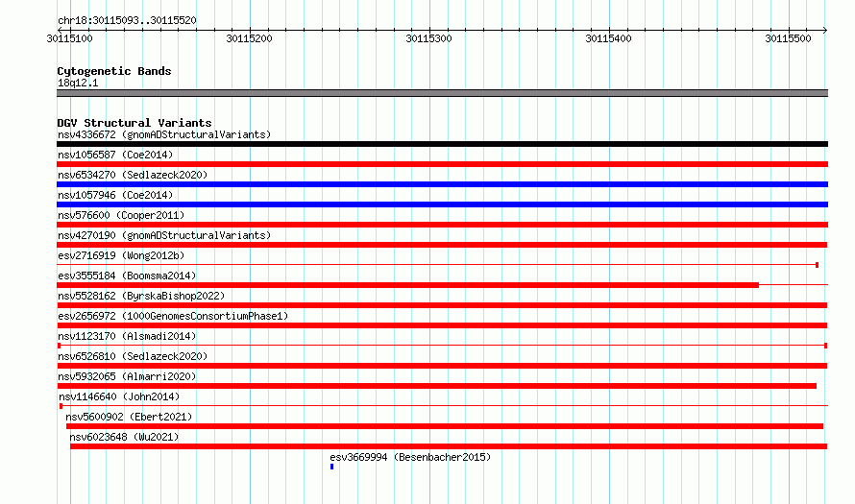This screenshot has width=855, height=504.
Task: Select the red esv3555184 variant bar
Action: click(x=408, y=285)
